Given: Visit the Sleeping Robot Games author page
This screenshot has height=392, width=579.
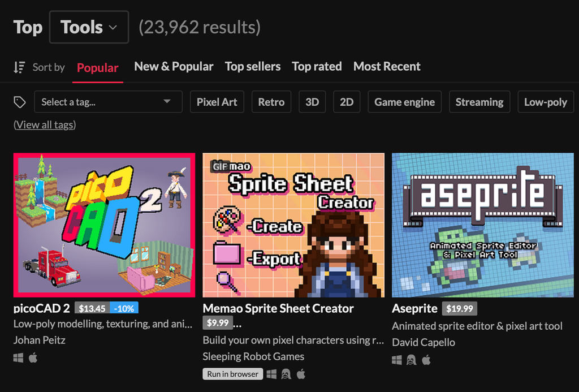Looking at the screenshot, I should (253, 356).
